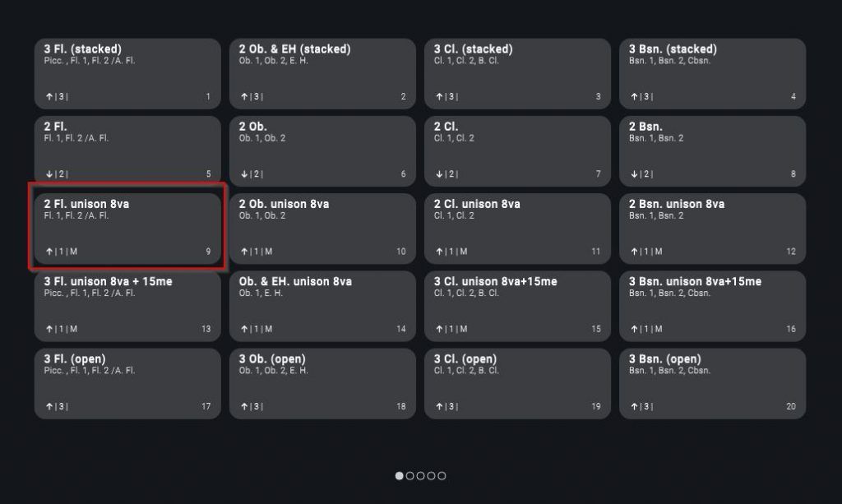
Task: Choose the Ob. & EH. unison 8va preset
Action: [322, 306]
